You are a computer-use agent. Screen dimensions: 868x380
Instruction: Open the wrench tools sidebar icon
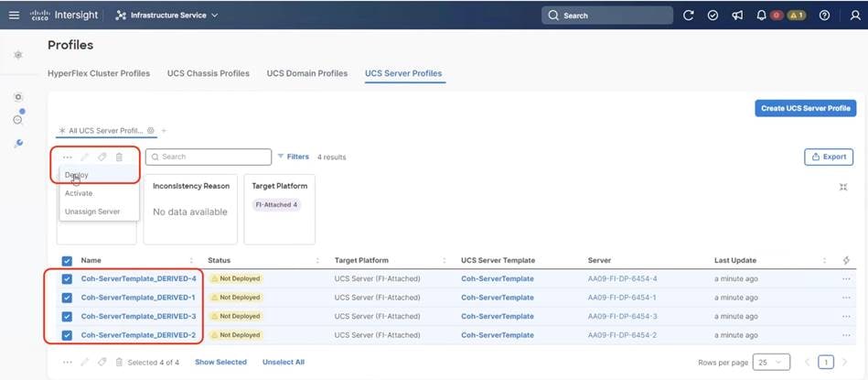(x=18, y=143)
